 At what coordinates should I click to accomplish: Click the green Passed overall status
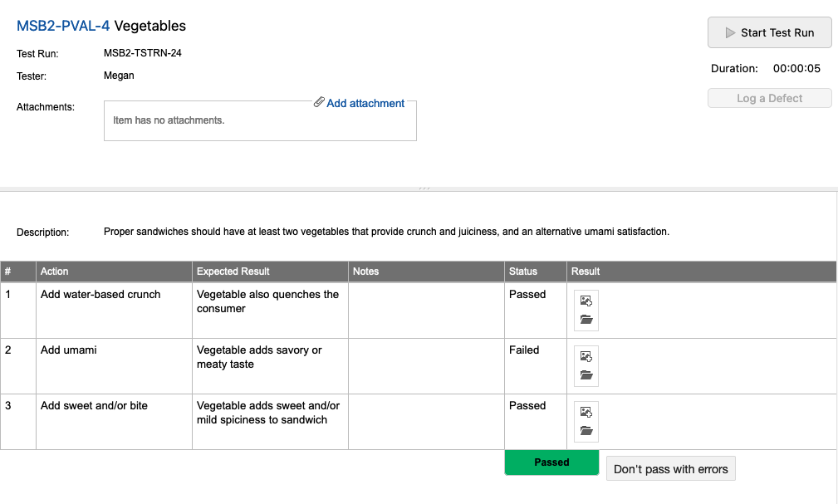[x=551, y=462]
